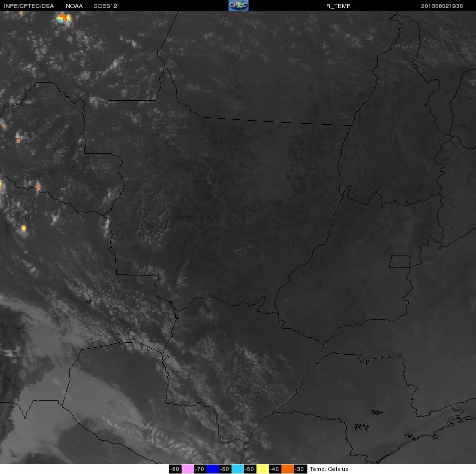The height and width of the screenshot is (474, 476).
Task: Click the -70 legend value
Action: [x=200, y=469]
